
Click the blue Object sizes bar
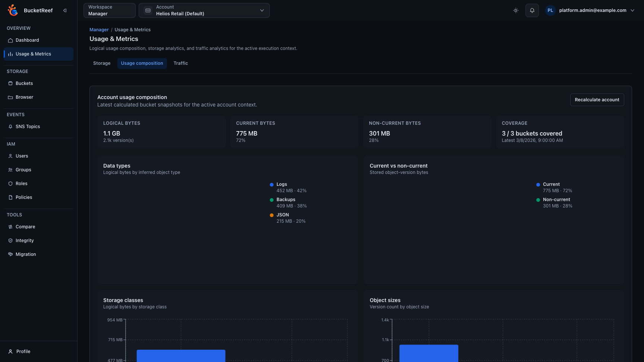point(429,353)
